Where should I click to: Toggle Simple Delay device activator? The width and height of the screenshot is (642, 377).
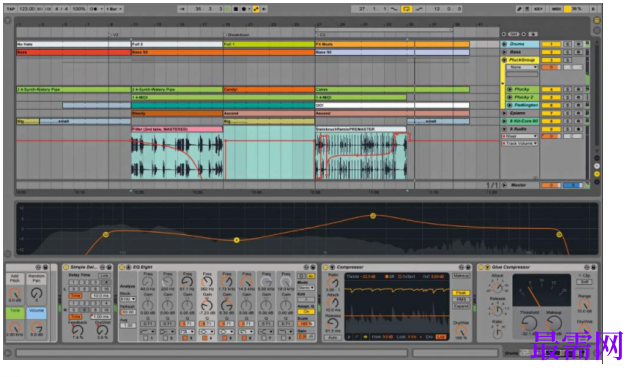[66, 267]
